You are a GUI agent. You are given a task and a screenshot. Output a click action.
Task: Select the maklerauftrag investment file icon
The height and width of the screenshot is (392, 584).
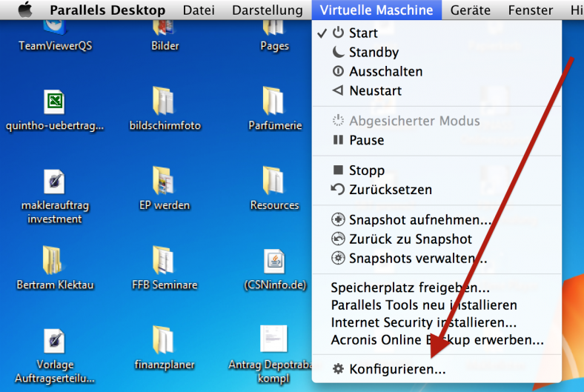click(x=55, y=196)
